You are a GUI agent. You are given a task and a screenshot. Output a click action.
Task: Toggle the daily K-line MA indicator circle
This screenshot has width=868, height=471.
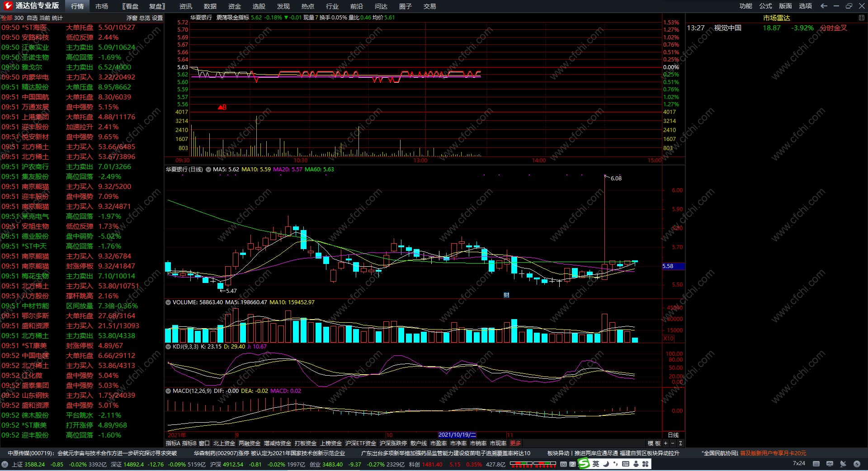(208, 170)
